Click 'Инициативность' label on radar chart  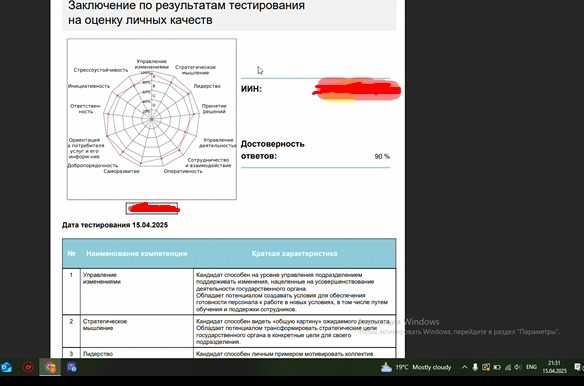[89, 86]
